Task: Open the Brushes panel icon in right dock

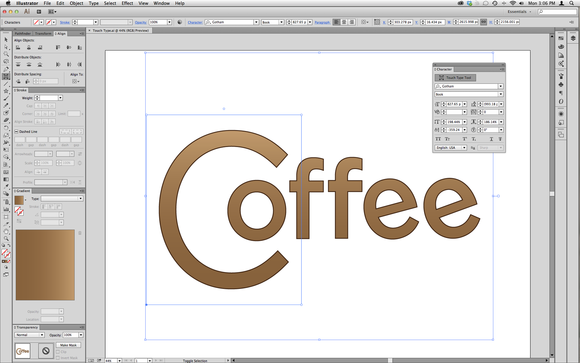Action: pyautogui.click(x=561, y=76)
